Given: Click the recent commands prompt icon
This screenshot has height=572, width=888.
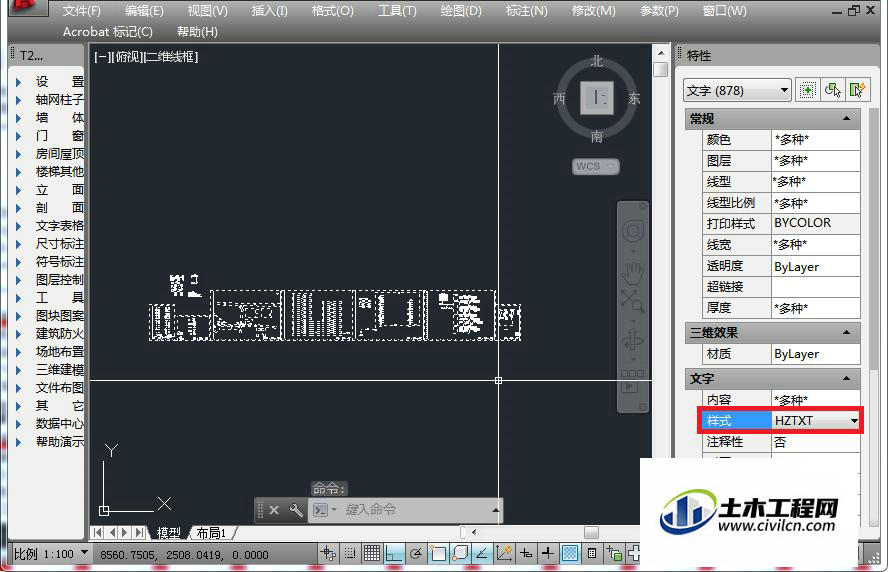Looking at the screenshot, I should 321,510.
